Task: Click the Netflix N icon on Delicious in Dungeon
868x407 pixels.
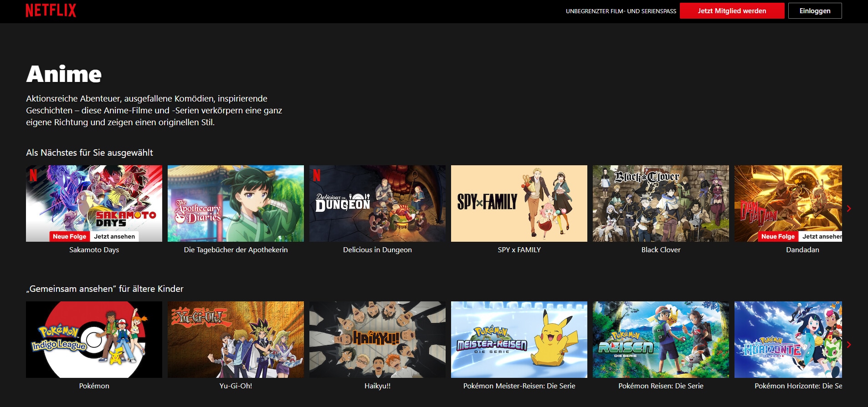Action: [x=316, y=175]
